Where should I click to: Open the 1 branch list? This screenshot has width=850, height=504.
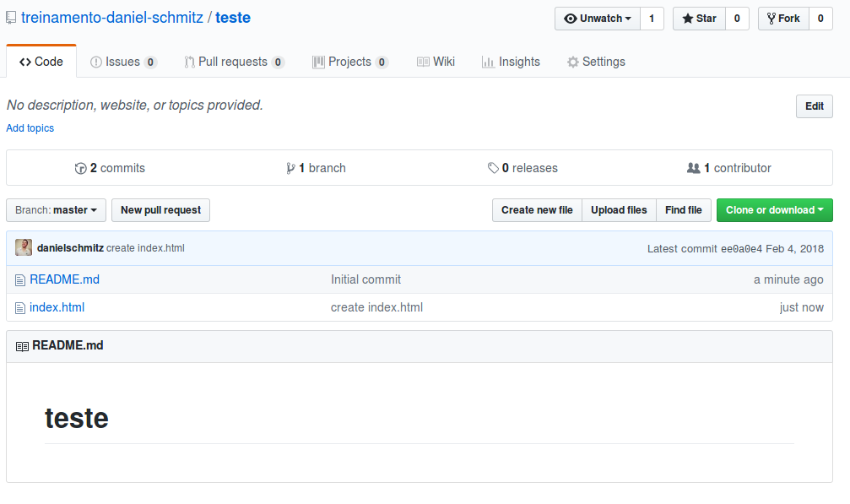click(316, 168)
